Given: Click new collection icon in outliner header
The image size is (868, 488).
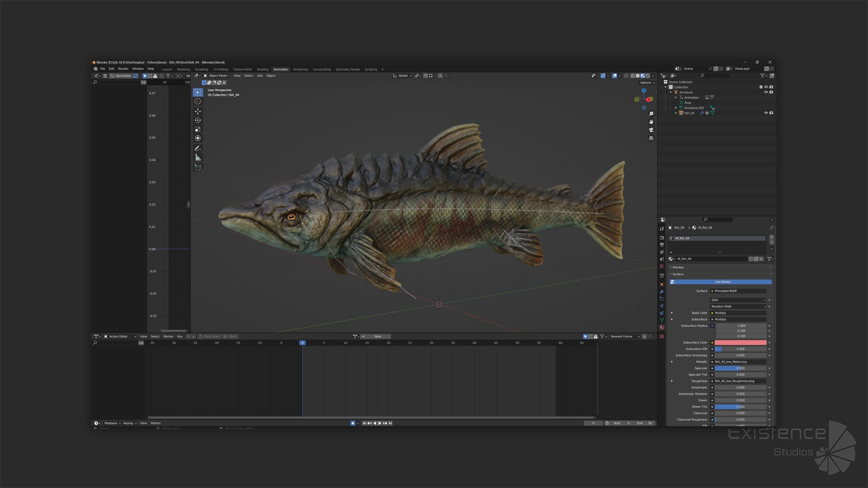Looking at the screenshot, I should pos(772,75).
